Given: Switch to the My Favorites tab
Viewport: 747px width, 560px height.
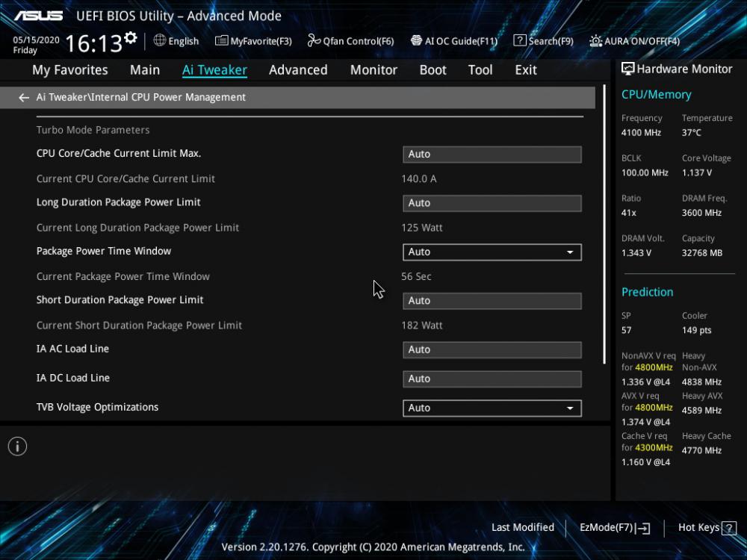Looking at the screenshot, I should pos(70,70).
